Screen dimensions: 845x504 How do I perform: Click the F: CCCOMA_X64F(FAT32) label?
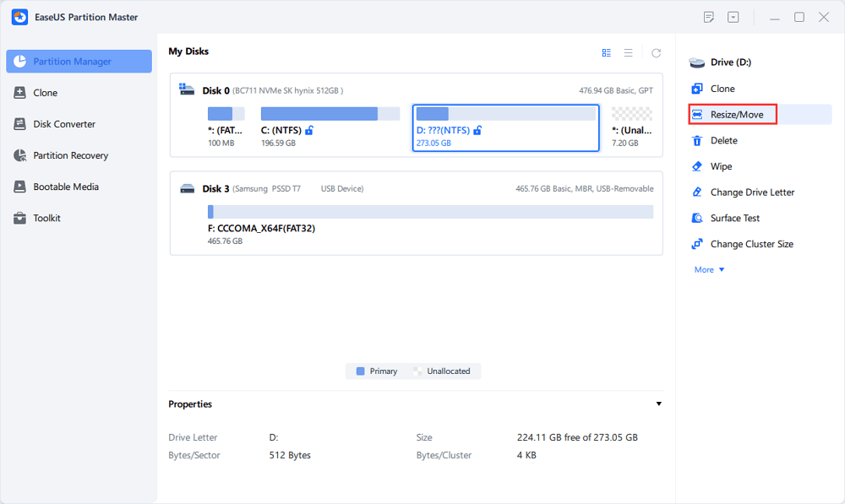(x=261, y=228)
